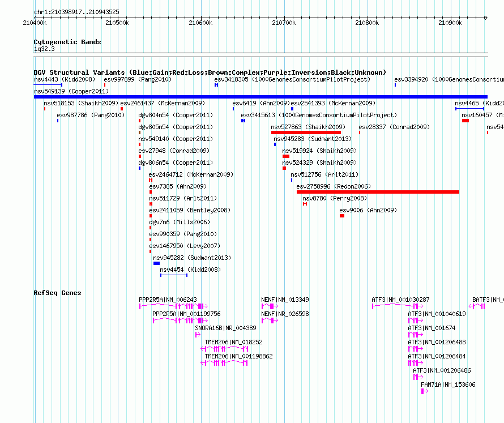Viewport: 504px width, 423px height.
Task: Click the nsv549139 (Cooper2011) long blue gain bar
Action: click(x=260, y=97)
